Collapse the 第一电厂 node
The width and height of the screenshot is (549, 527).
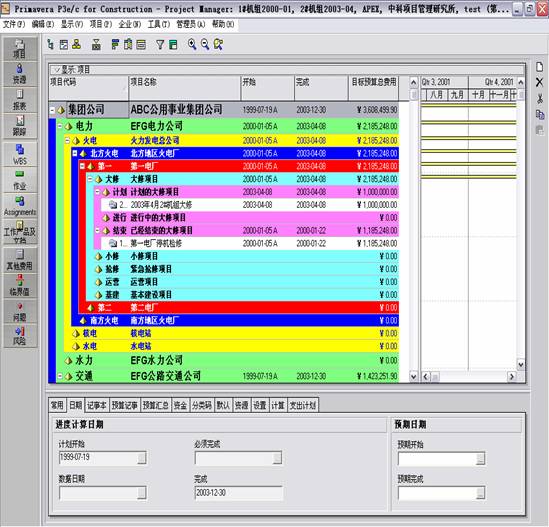point(82,166)
